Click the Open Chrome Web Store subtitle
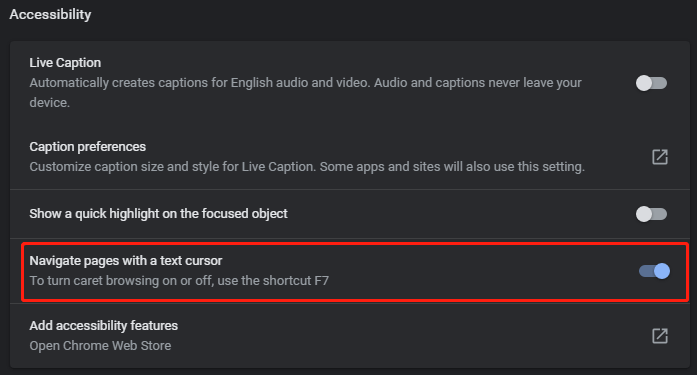 click(x=100, y=346)
